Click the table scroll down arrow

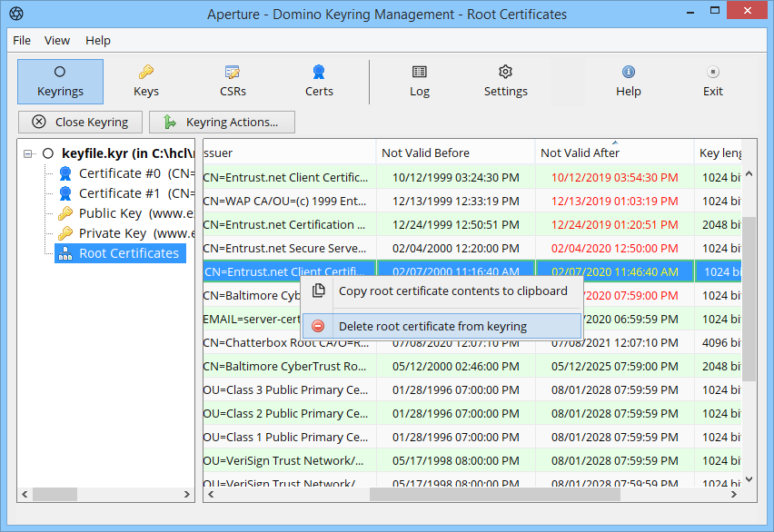[749, 479]
